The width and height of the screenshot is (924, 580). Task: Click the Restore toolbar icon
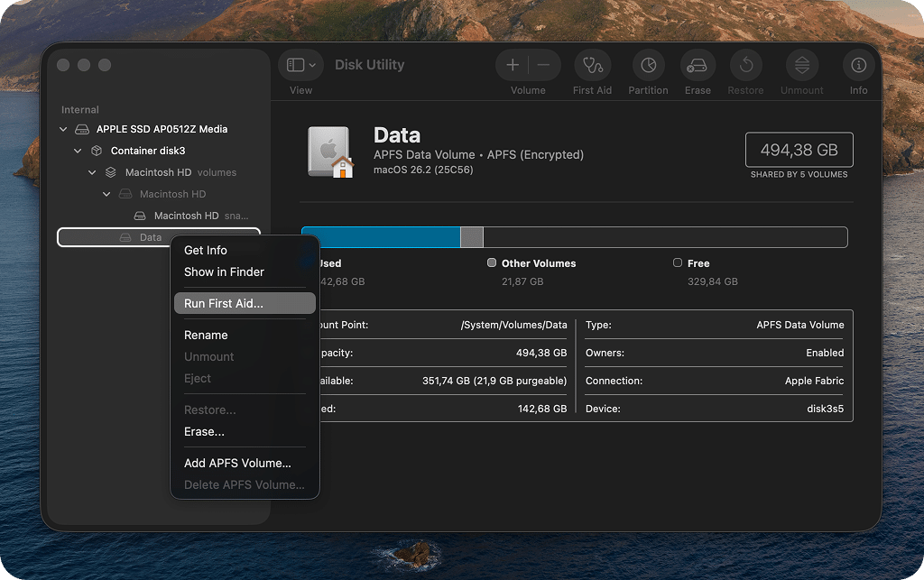coord(745,64)
